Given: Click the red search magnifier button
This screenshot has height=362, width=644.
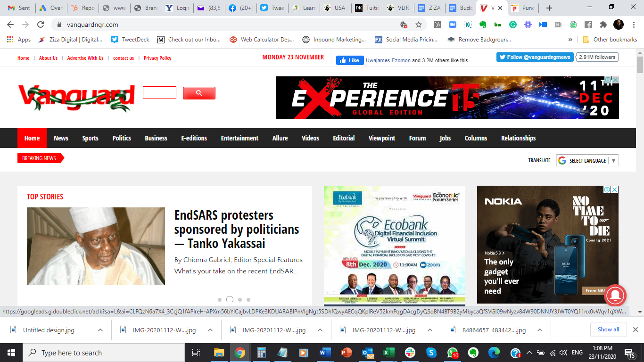Looking at the screenshot, I should (199, 93).
